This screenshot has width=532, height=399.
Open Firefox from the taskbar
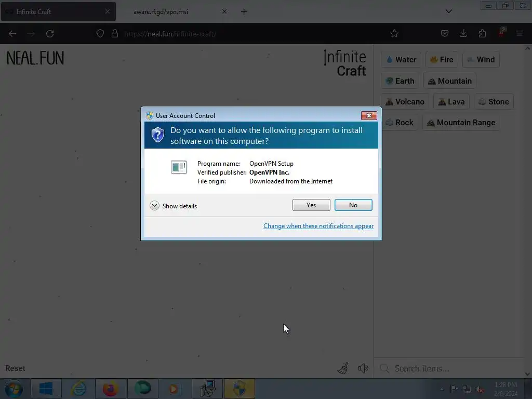tap(110, 389)
